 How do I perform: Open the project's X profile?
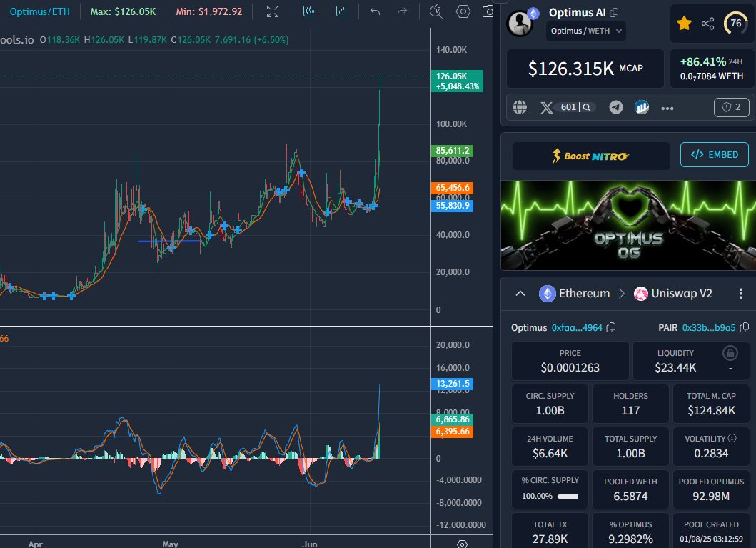tap(546, 107)
